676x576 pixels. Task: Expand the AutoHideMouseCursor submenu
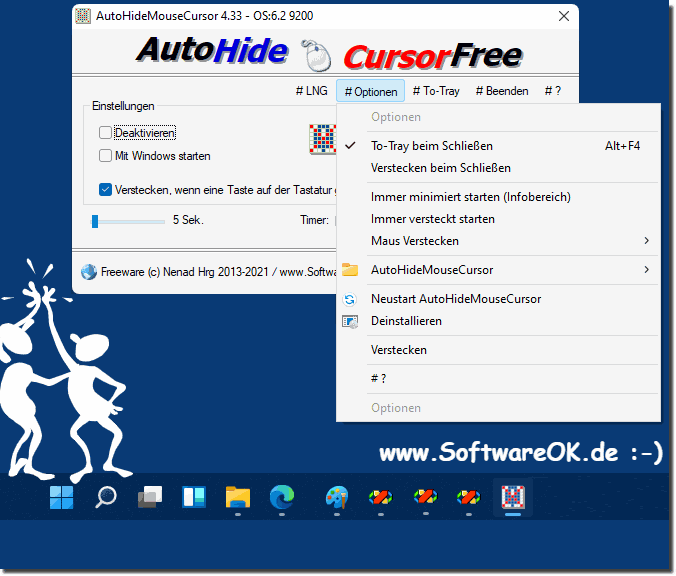pyautogui.click(x=498, y=270)
